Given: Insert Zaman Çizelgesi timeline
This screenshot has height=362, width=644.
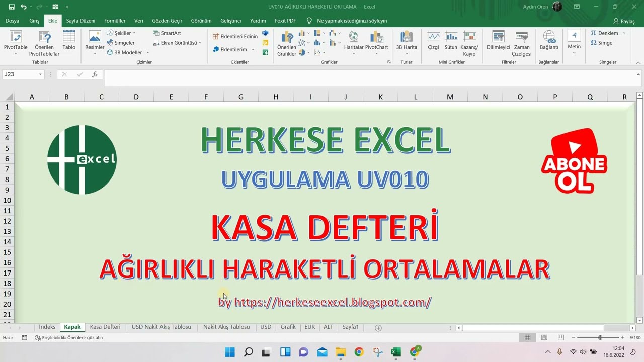Looking at the screenshot, I should click(522, 43).
